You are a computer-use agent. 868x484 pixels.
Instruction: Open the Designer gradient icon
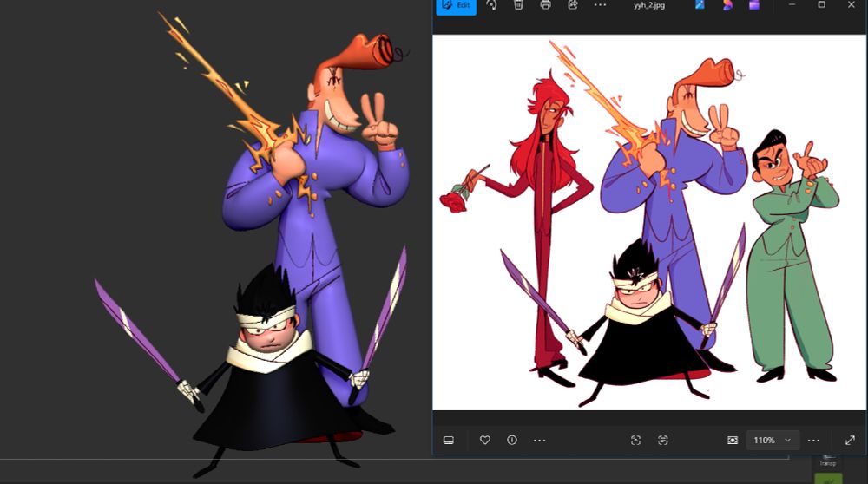click(x=727, y=5)
